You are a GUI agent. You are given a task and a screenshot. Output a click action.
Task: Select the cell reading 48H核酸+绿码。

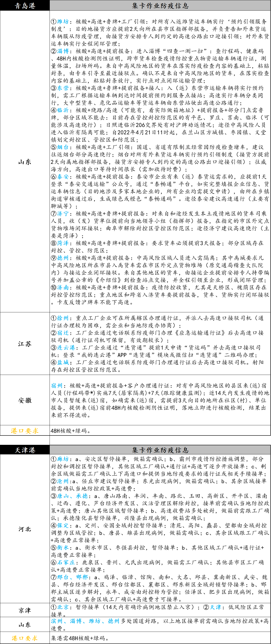click(x=160, y=431)
